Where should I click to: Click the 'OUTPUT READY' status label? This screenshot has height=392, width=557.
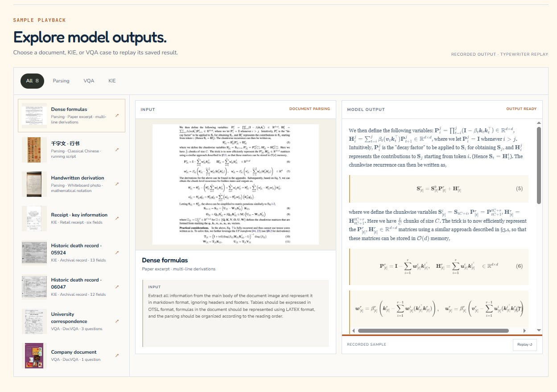[x=521, y=109]
